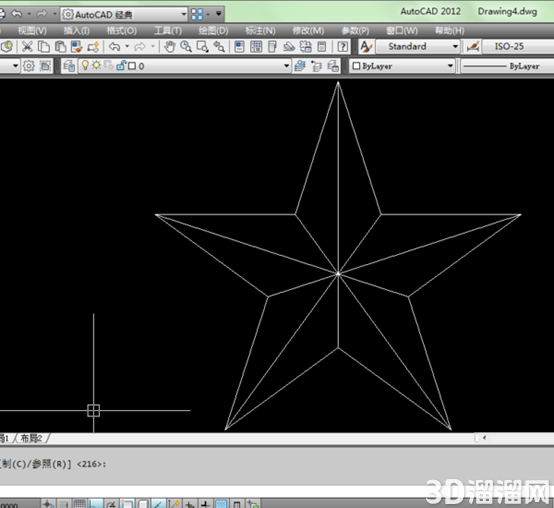Click the Cut scissors icon
This screenshot has height=508, width=554.
pyautogui.click(x=27, y=47)
